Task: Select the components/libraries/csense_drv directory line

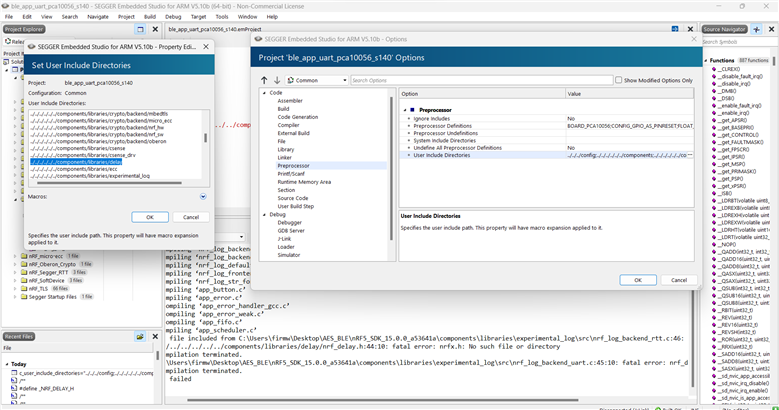Action: coord(82,155)
